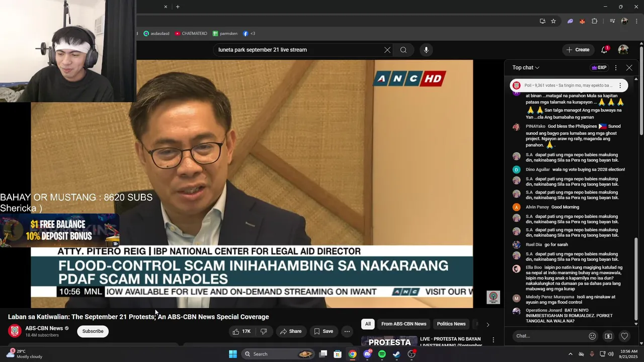The width and height of the screenshot is (644, 362).
Task: Click the page vertical scrollbar
Action: (x=641, y=90)
